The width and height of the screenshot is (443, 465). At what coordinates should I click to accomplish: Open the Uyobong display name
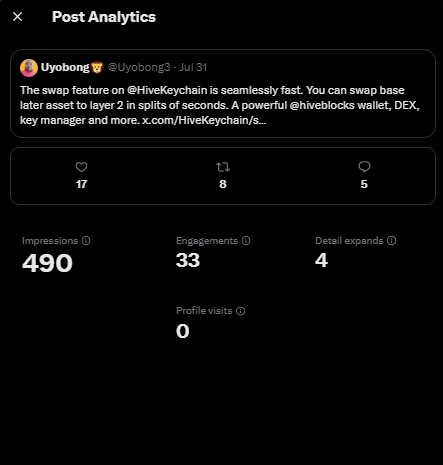65,67
